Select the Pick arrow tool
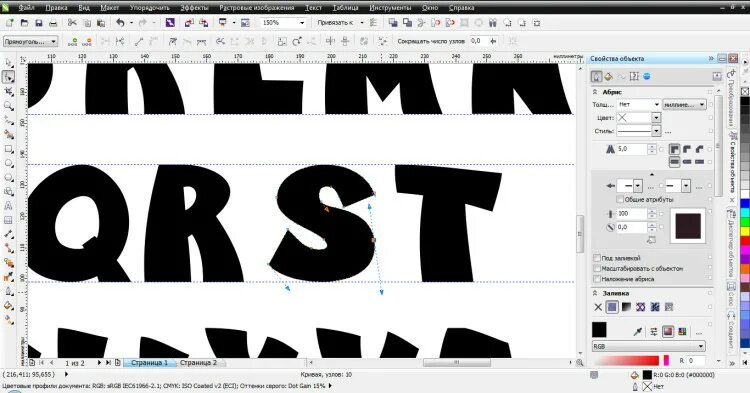The image size is (750, 393). pyautogui.click(x=9, y=63)
